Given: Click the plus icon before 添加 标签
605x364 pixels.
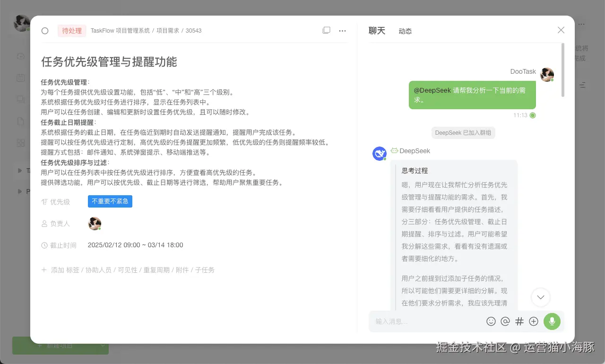Looking at the screenshot, I should coord(44,270).
